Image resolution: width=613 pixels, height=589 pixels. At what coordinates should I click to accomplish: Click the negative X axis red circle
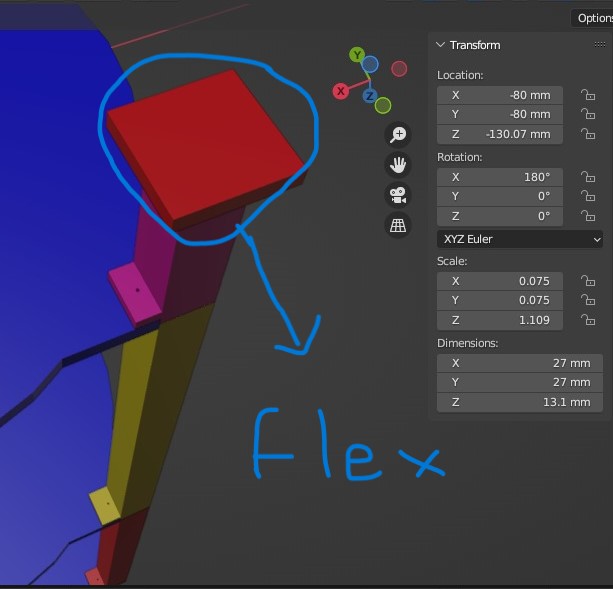point(399,69)
